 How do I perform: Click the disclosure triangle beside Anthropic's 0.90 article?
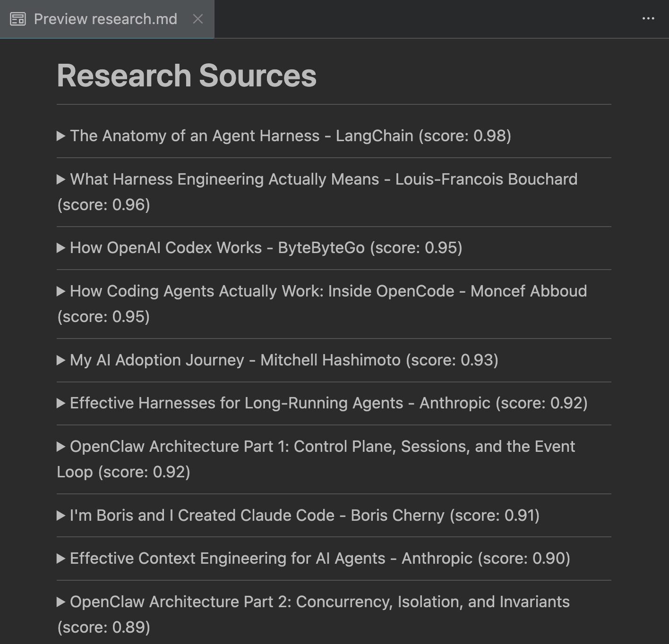(61, 558)
